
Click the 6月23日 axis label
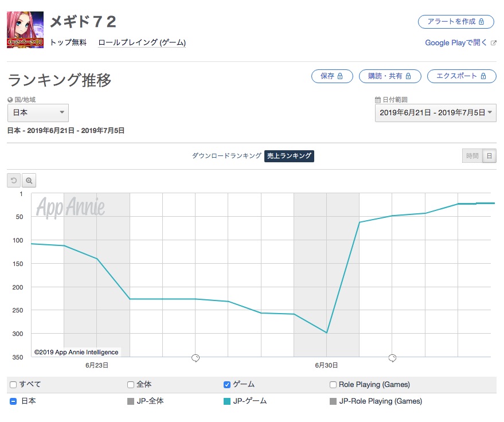(97, 365)
